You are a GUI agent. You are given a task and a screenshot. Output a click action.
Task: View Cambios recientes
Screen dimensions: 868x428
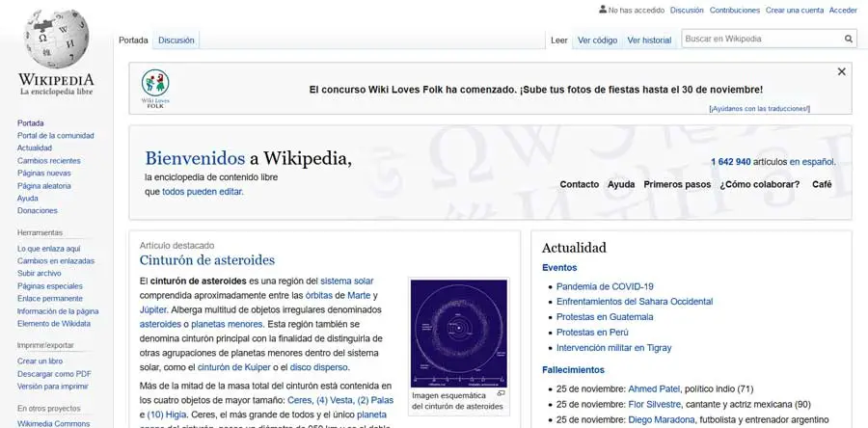pos(49,161)
